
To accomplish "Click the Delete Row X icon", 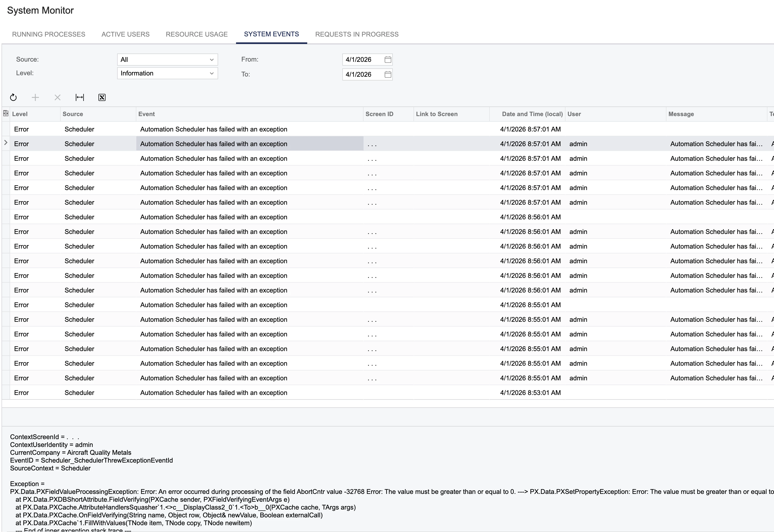I will (57, 97).
